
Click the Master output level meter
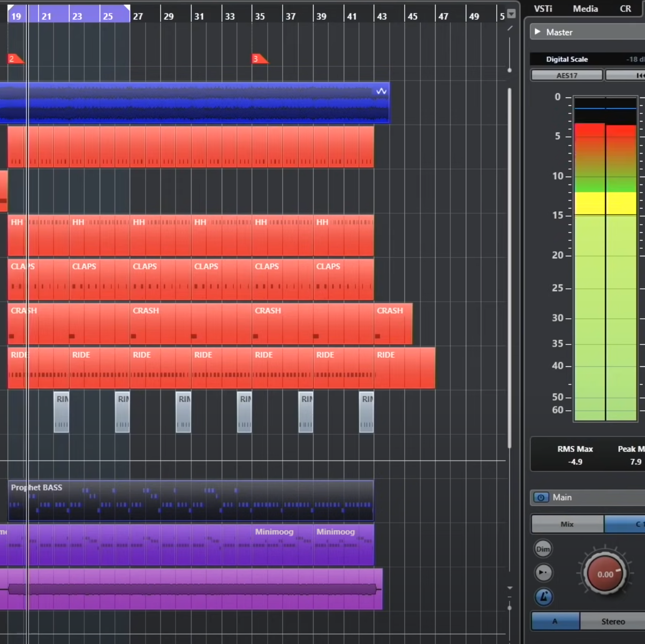pos(605,259)
